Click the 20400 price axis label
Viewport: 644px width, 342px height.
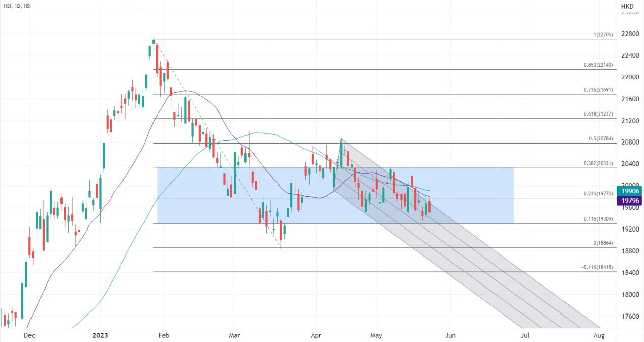(630, 164)
